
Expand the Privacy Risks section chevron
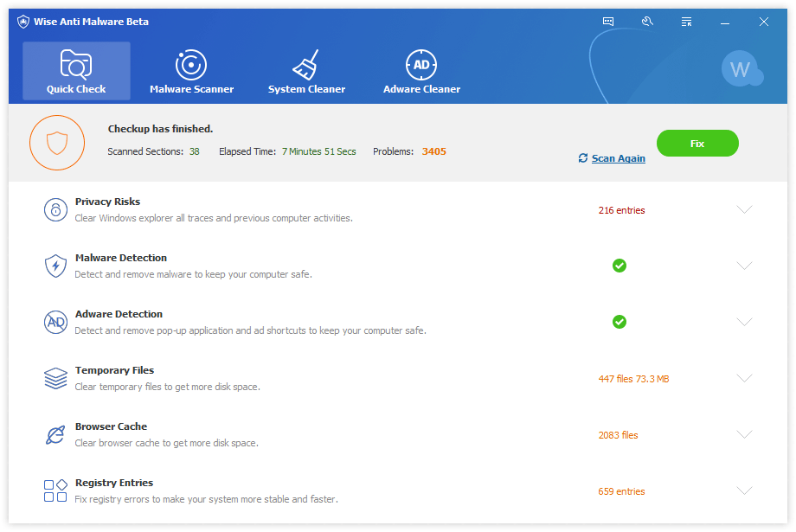click(x=744, y=209)
